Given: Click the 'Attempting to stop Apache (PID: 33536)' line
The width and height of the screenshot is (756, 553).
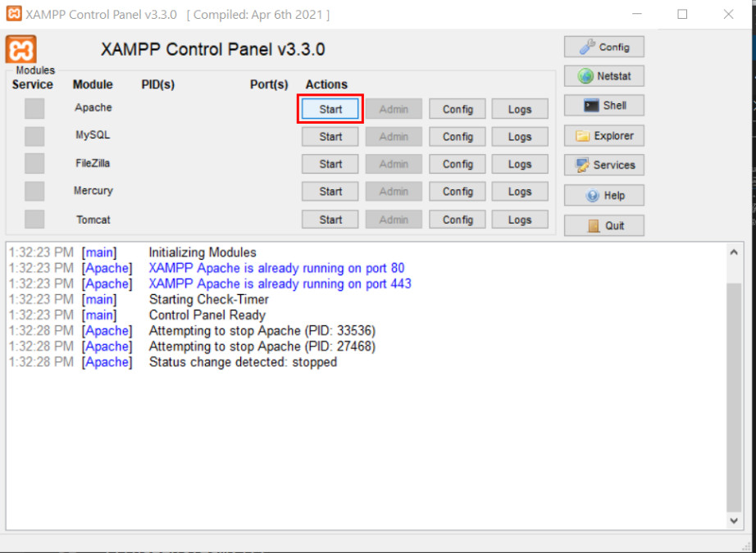Looking at the screenshot, I should point(262,330).
